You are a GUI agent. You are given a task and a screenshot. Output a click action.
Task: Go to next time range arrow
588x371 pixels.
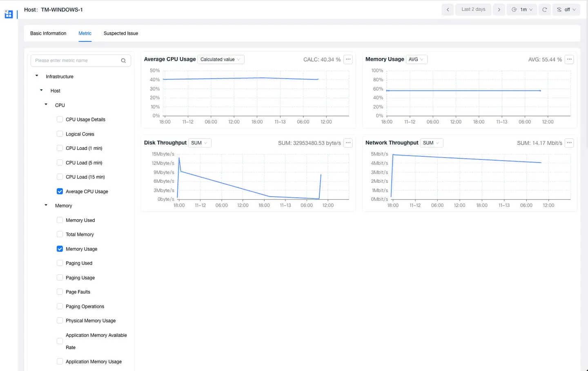[499, 9]
